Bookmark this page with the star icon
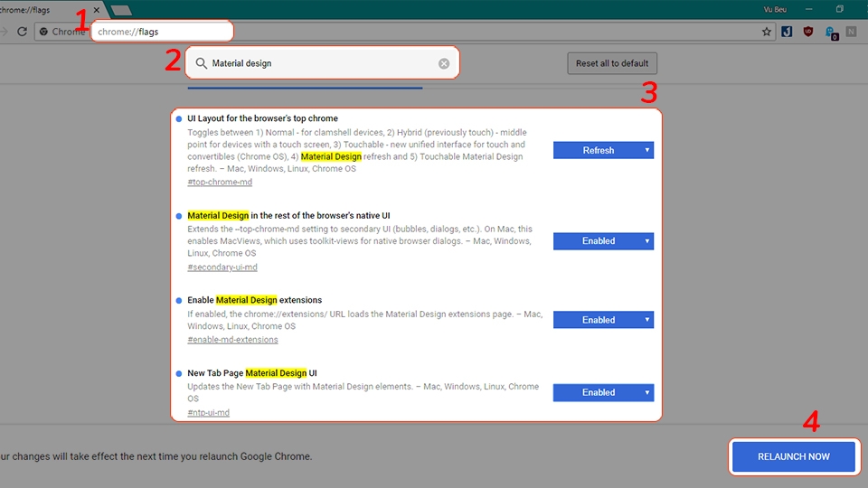This screenshot has height=488, width=868. tap(766, 32)
